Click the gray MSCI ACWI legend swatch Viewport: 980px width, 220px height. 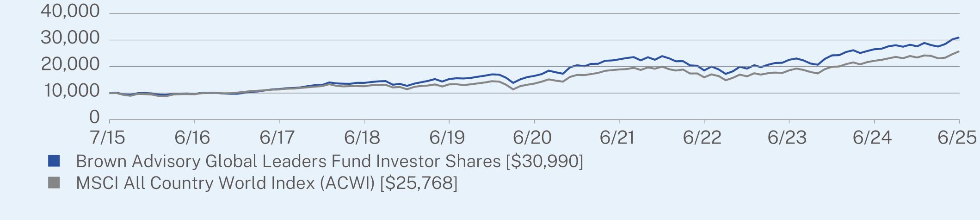point(54,183)
